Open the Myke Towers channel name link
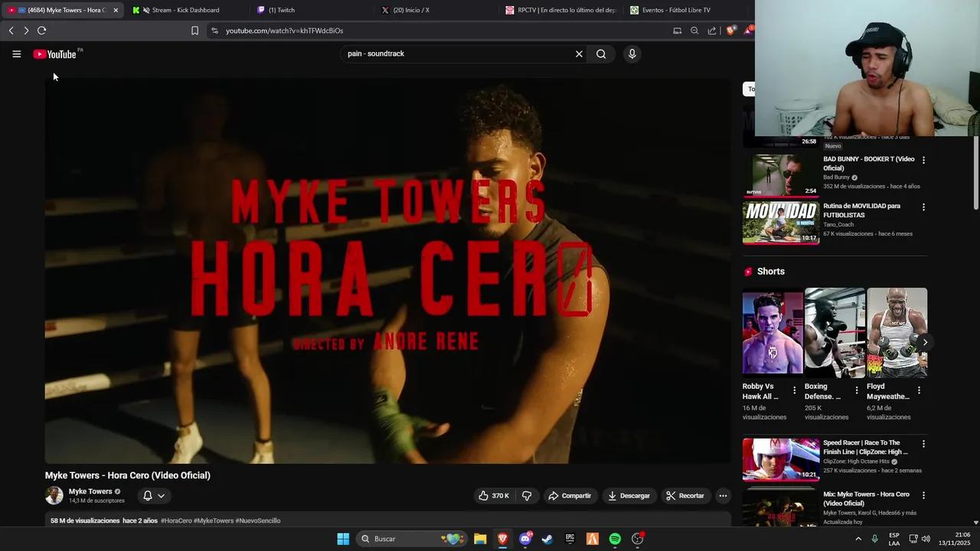 (x=90, y=491)
